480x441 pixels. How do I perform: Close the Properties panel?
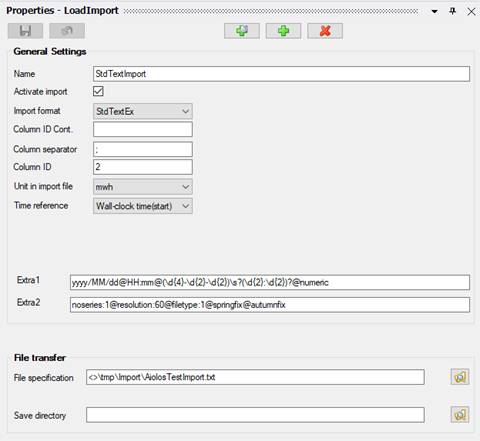[x=471, y=12]
